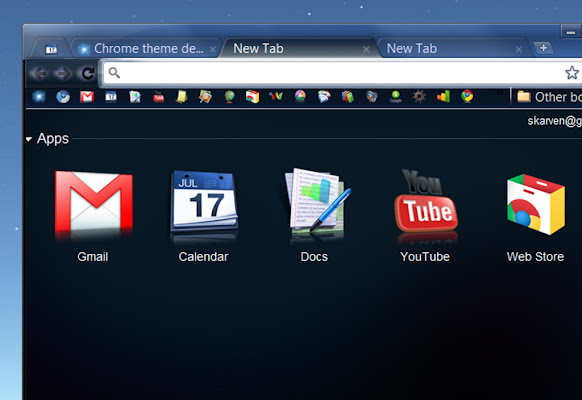Open the Calendar bookmark in bookmarks bar

coord(111,97)
